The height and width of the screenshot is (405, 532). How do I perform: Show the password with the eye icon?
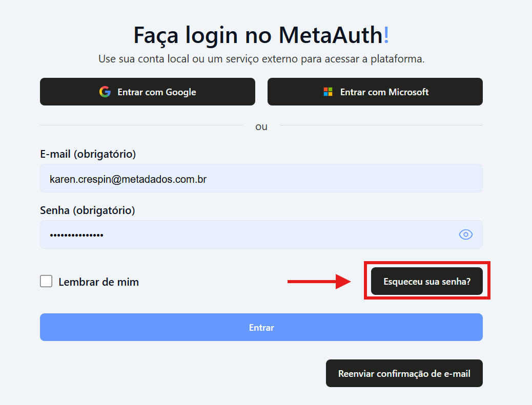tap(465, 235)
